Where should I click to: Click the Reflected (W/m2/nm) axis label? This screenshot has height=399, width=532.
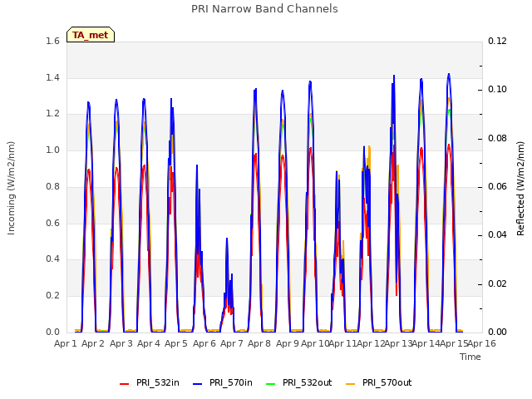click(x=520, y=189)
